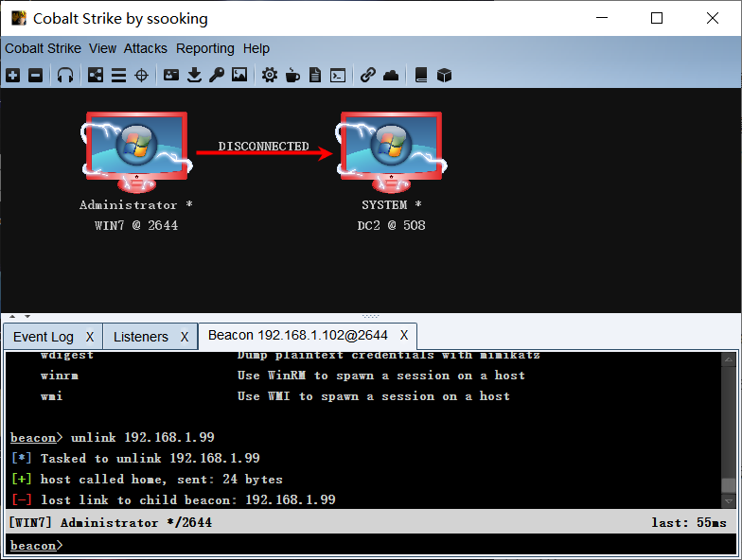Image resolution: width=742 pixels, height=560 pixels.
Task: Open Credentials ID card icon
Action: coord(170,75)
